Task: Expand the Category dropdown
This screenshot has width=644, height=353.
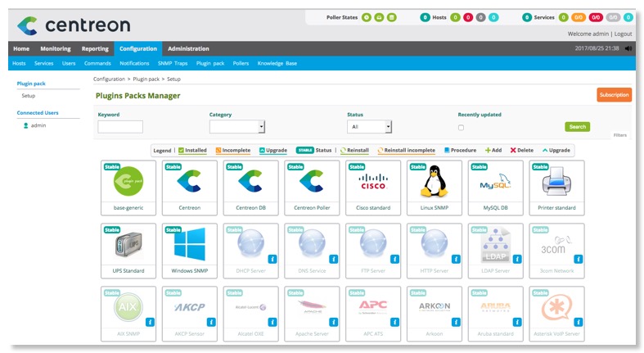Action: [236, 127]
